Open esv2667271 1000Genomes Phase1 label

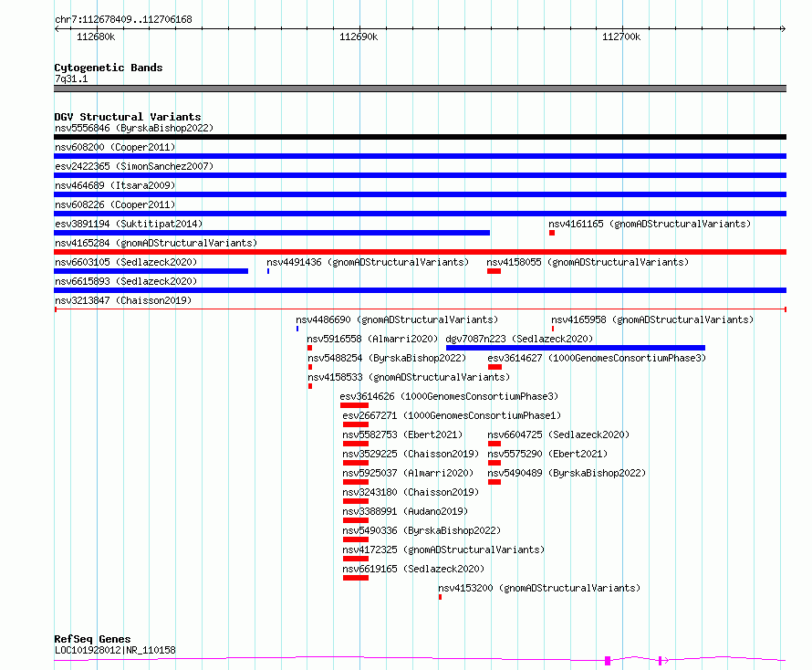pos(452,415)
